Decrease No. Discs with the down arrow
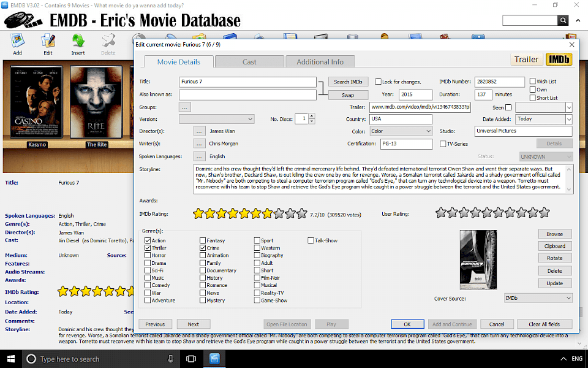Viewport: 588px width, 368px height. 312,121
